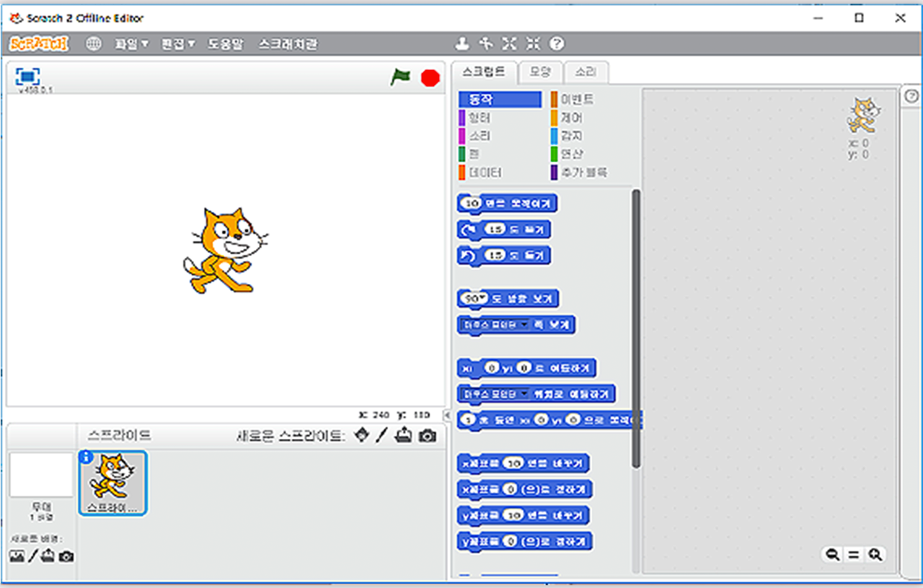Click x value in go-to x y block
The width and height of the screenshot is (923, 588).
click(x=491, y=368)
